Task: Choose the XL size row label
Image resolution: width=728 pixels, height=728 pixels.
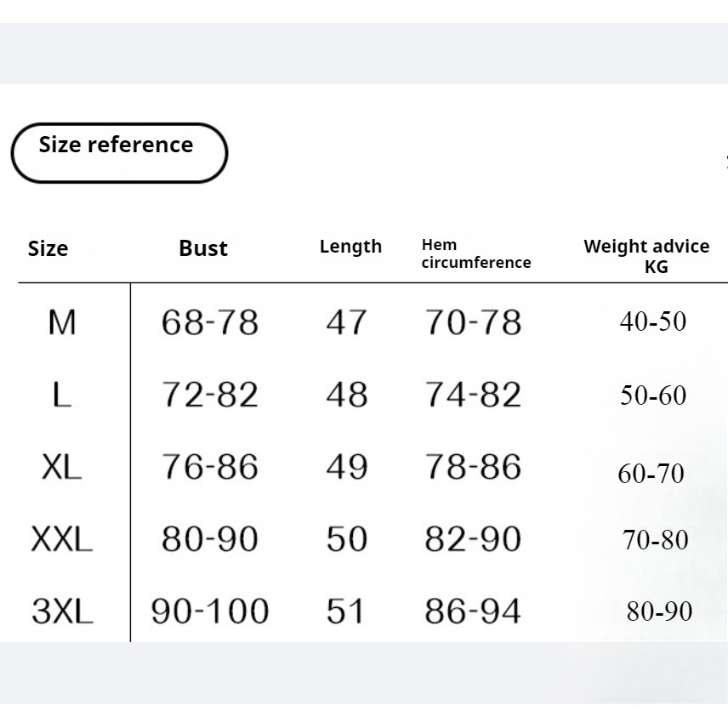Action: [x=61, y=467]
